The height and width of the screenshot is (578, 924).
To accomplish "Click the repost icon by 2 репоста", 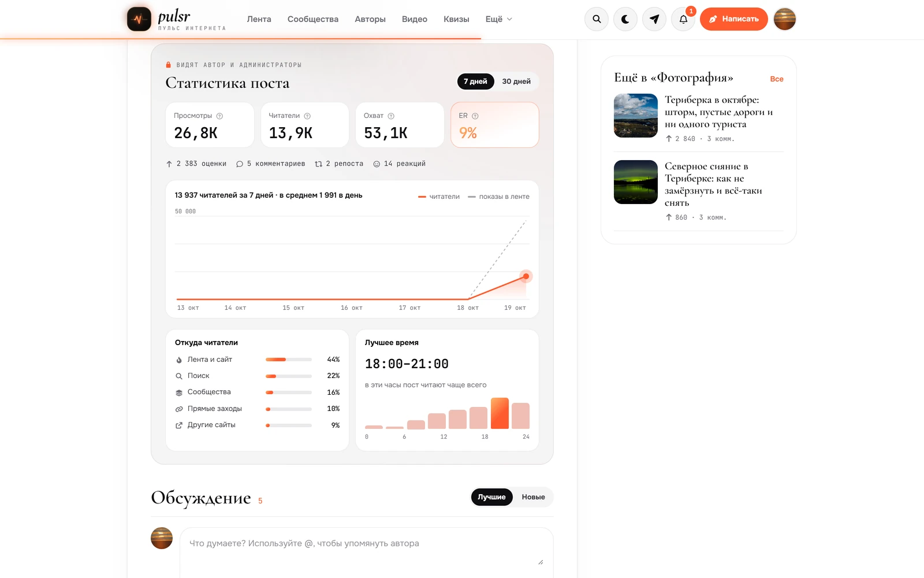I will click(x=318, y=164).
